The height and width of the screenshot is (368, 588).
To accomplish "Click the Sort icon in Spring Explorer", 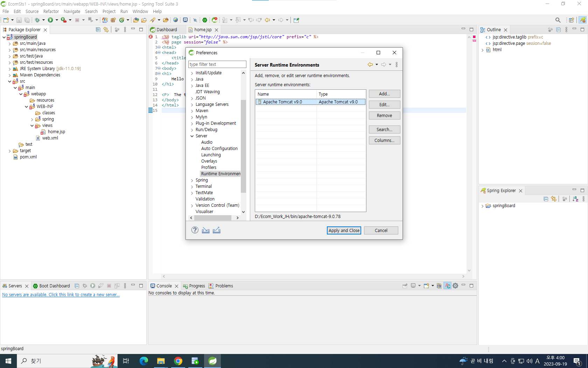I will tap(575, 199).
